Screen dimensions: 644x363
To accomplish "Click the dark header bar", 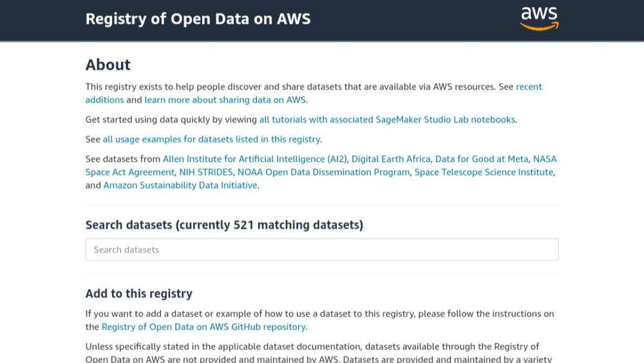I will click(322, 20).
